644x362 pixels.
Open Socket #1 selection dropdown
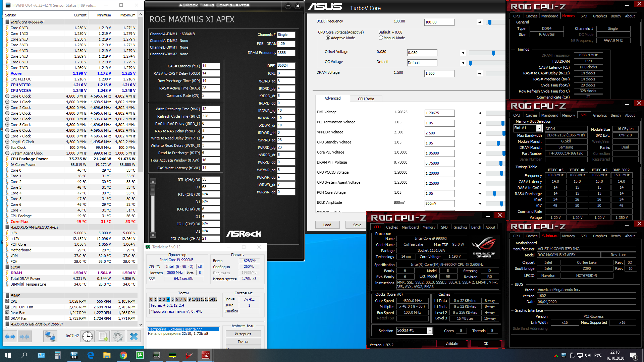point(429,331)
